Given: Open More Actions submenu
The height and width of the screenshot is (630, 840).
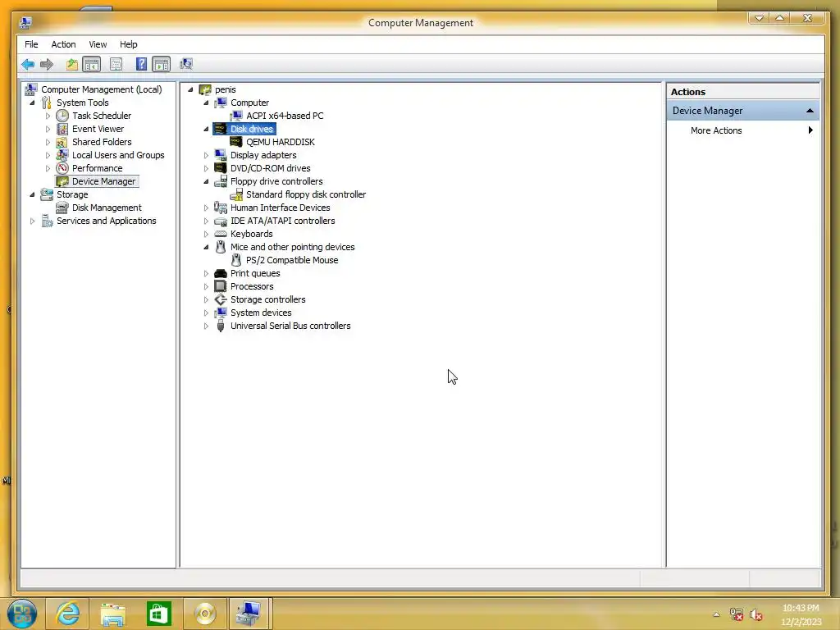Looking at the screenshot, I should (743, 130).
